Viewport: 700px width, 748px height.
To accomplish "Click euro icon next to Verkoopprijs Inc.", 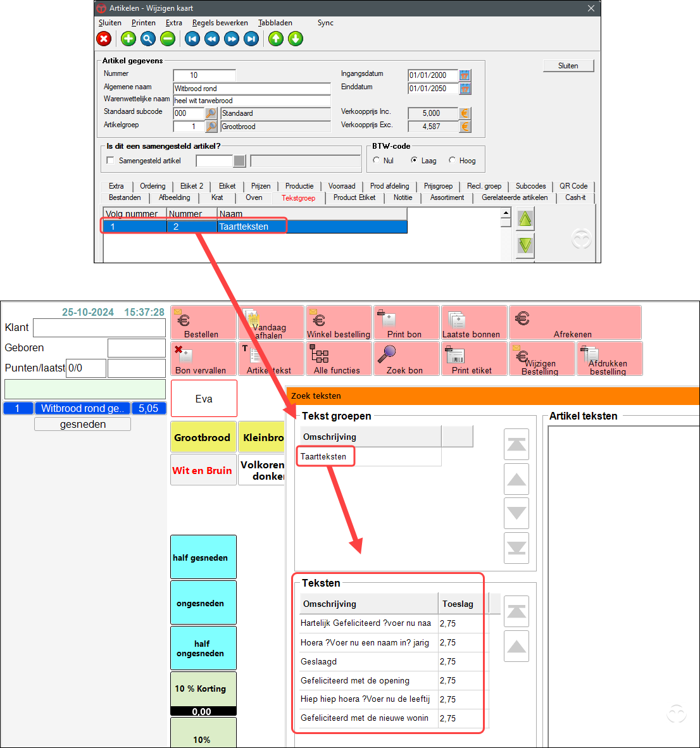I will click(465, 113).
